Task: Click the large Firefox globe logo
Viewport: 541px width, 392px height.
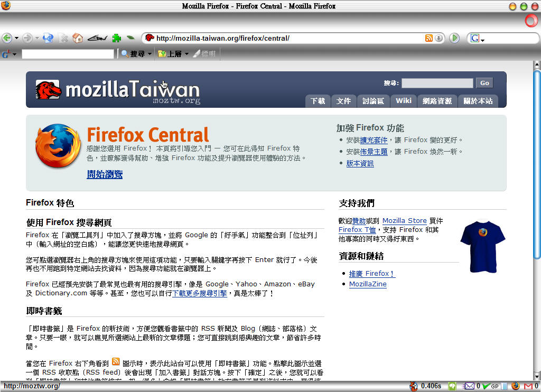Action: coord(58,146)
